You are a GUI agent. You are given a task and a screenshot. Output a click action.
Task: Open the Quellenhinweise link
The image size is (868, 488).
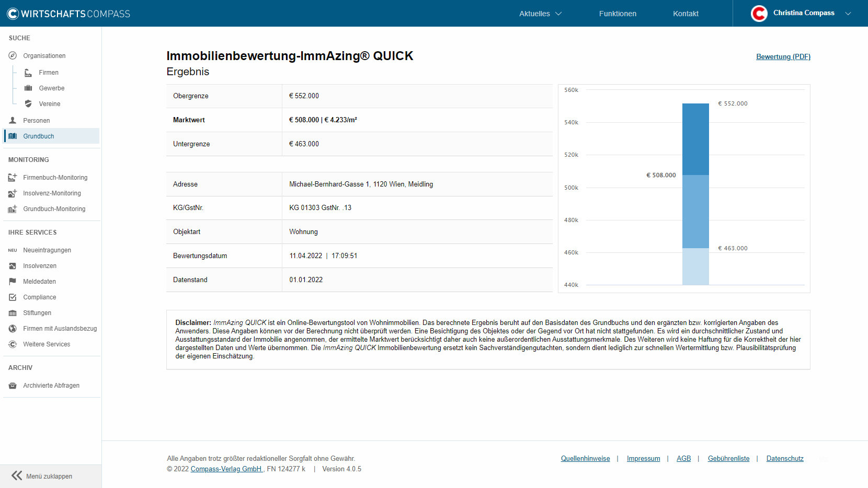[585, 459]
